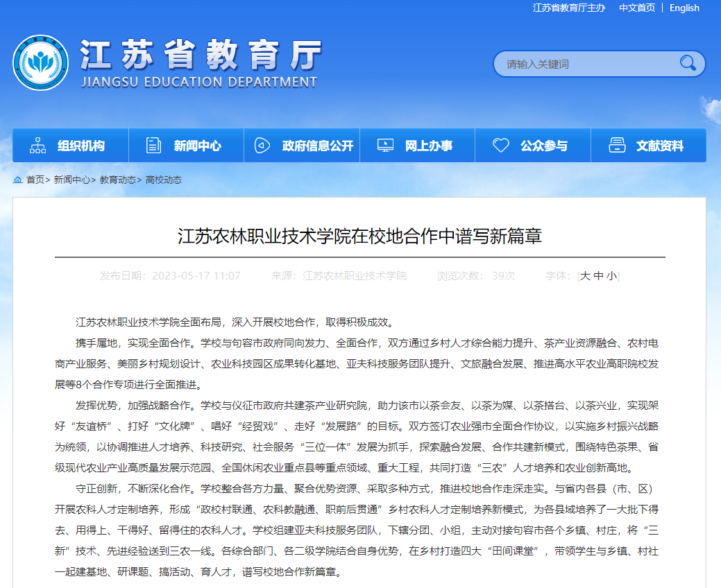Click the heart icon for public participation

point(500,146)
